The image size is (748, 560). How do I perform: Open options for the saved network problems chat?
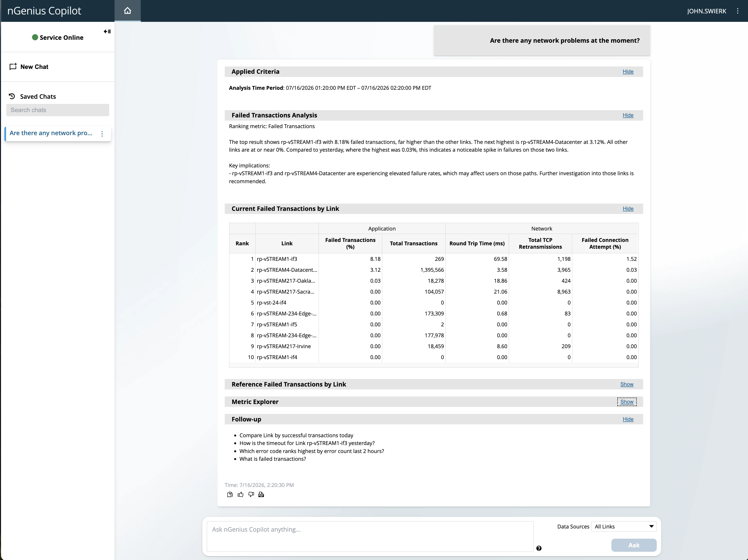tap(102, 133)
